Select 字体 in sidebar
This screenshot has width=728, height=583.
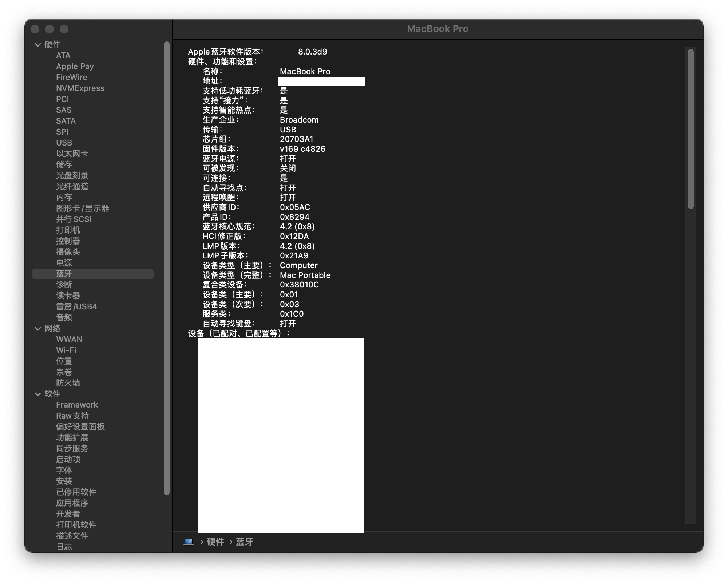point(64,470)
